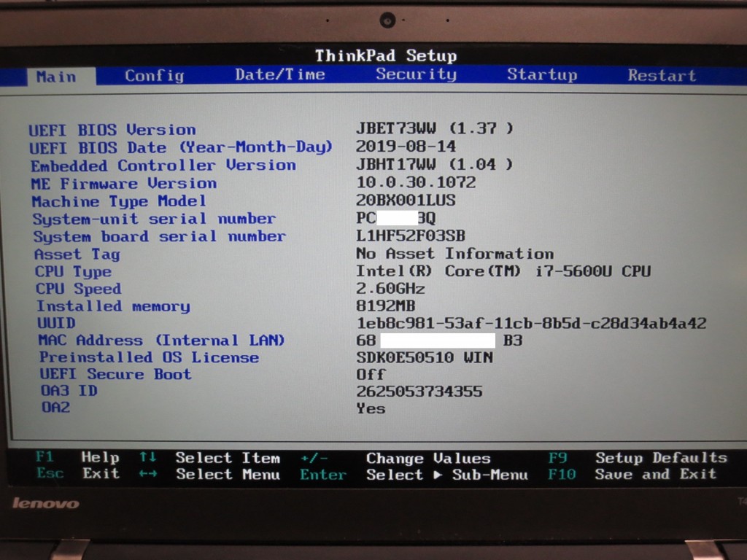The image size is (747, 560).
Task: Click the F10 Save and Exit hint
Action: (632, 474)
